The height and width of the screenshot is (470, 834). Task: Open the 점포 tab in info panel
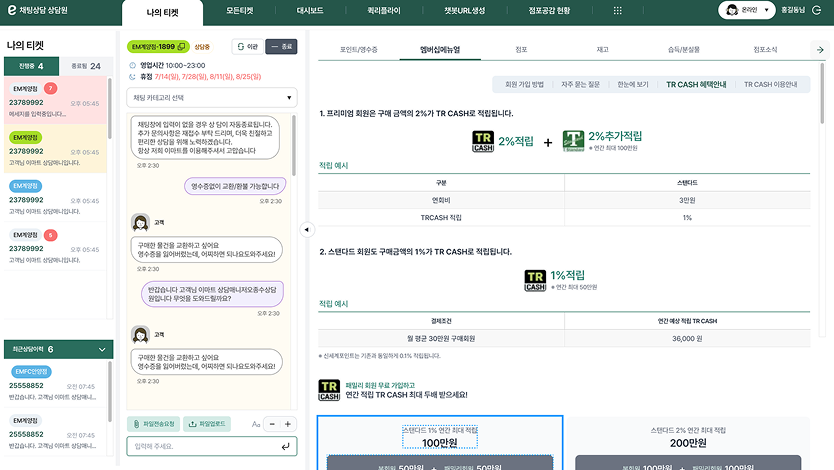click(521, 49)
